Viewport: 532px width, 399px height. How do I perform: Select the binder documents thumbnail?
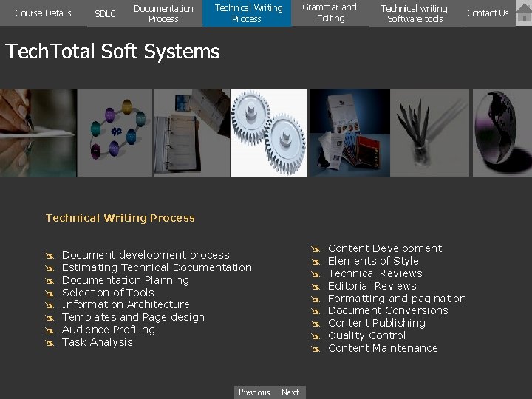click(x=191, y=133)
